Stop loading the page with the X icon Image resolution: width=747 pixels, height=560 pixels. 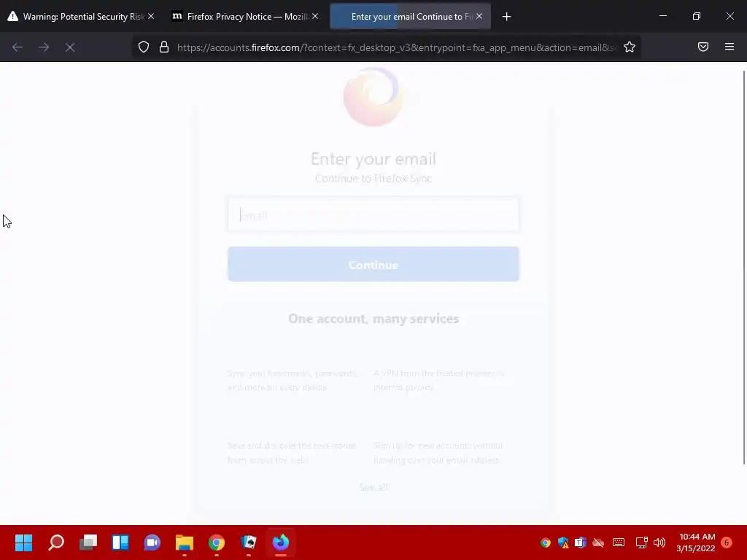(x=70, y=47)
